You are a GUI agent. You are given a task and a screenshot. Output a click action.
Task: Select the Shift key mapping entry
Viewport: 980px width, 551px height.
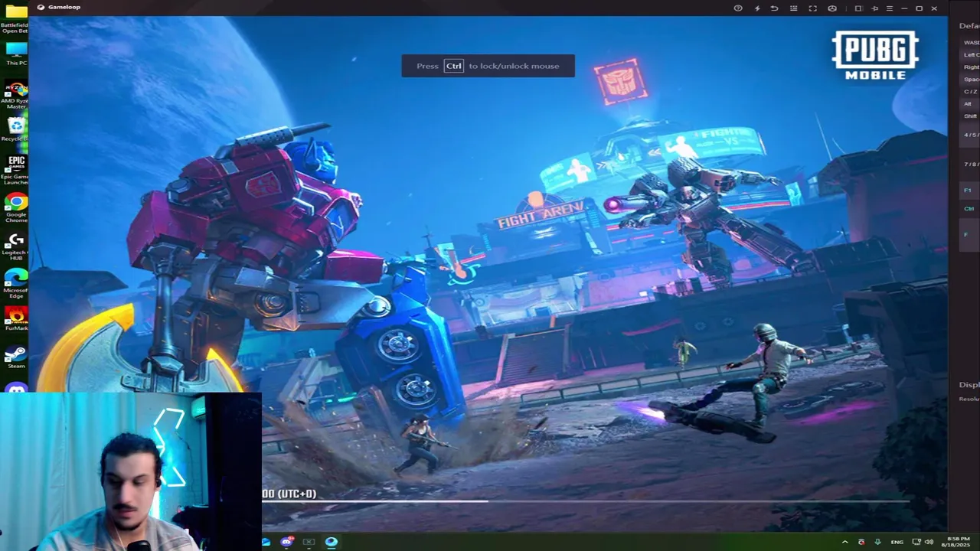coord(971,116)
